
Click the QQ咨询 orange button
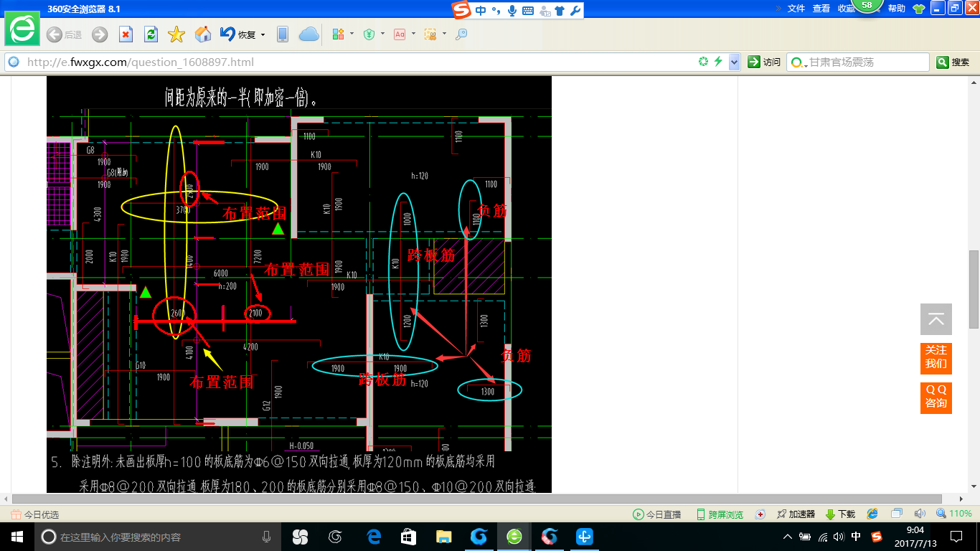click(936, 397)
